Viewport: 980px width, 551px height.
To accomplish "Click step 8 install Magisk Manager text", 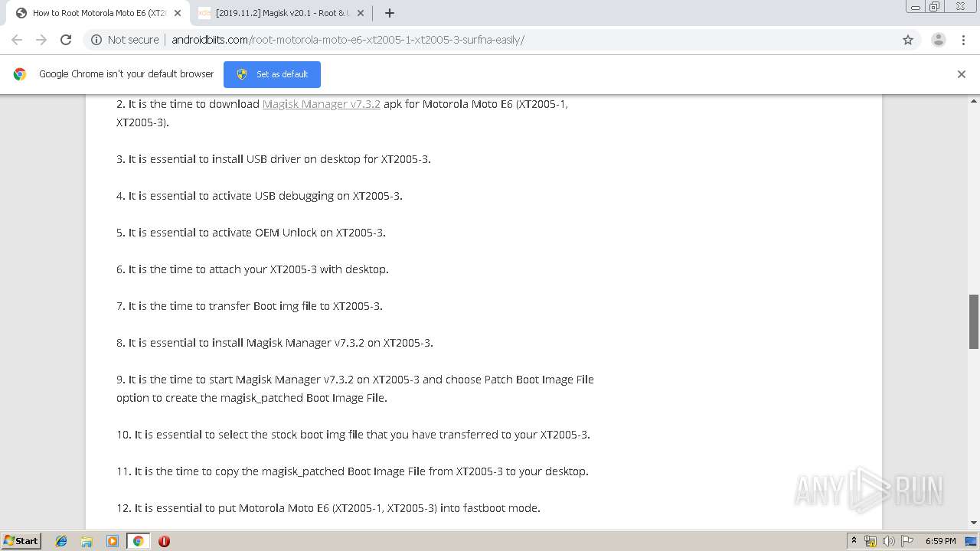I will (275, 343).
